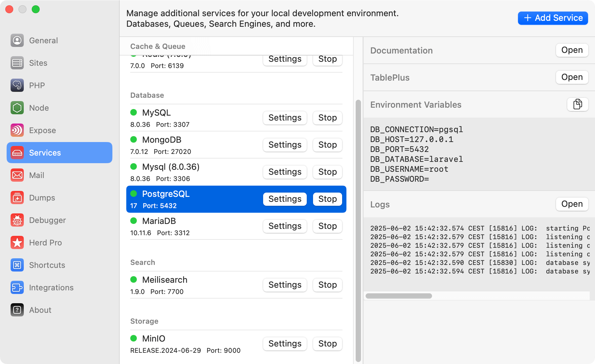Open the About section

[x=40, y=310]
